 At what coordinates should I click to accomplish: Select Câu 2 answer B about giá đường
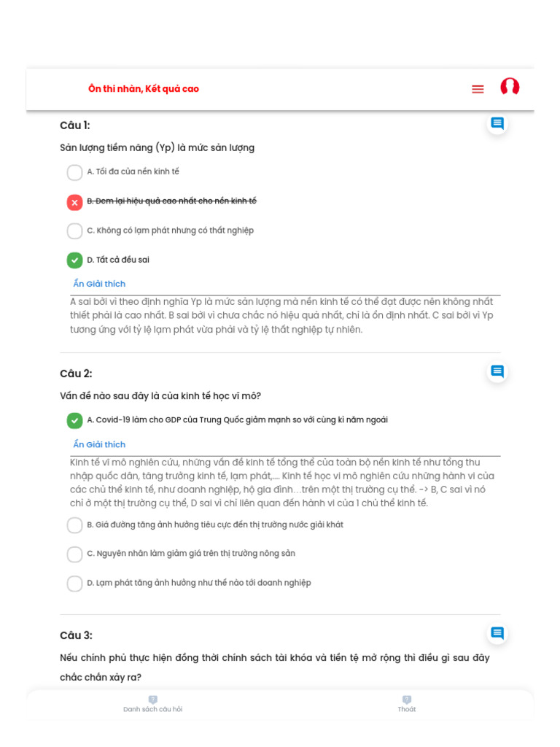coord(74,525)
